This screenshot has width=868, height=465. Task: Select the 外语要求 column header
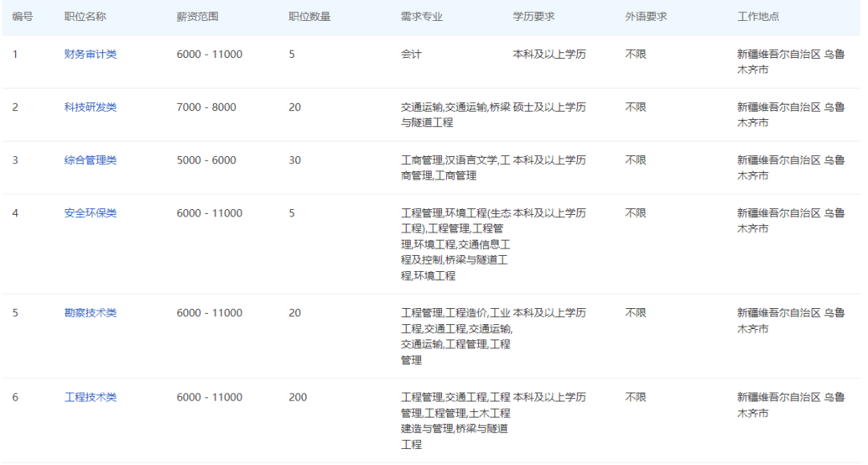coord(646,17)
